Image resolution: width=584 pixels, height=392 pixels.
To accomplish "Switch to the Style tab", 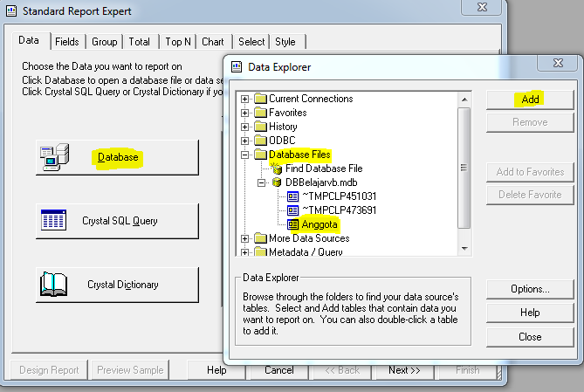I will 285,42.
